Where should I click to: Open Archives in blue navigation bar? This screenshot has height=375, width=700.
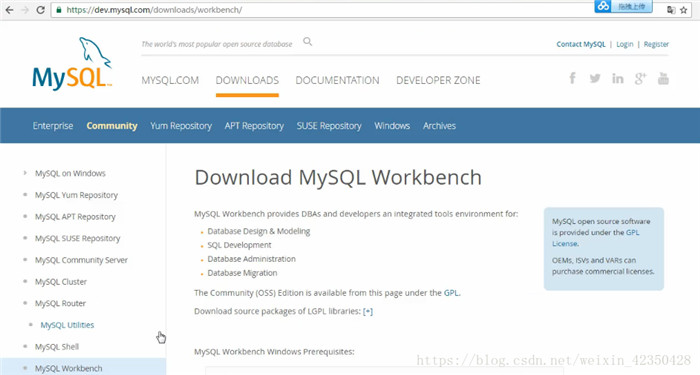pos(439,126)
